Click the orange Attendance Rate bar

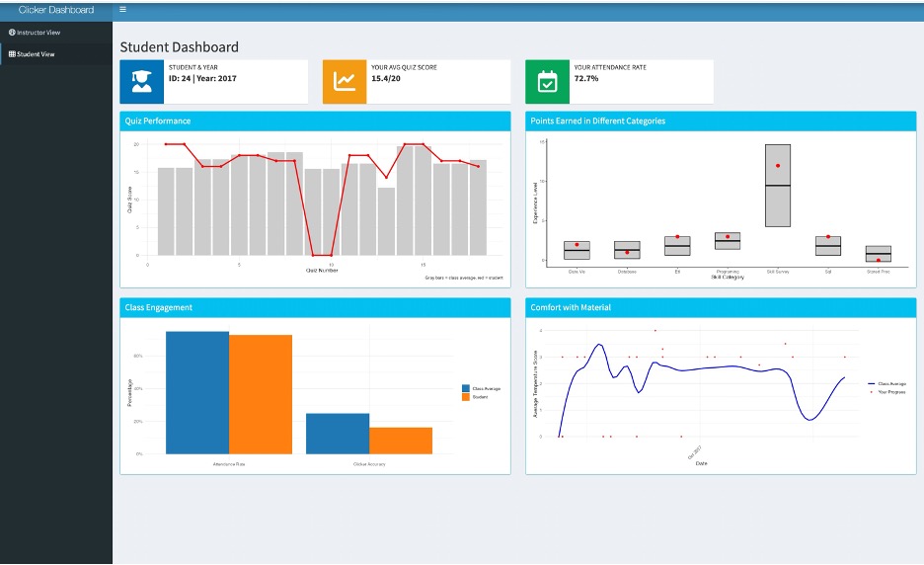pyautogui.click(x=261, y=394)
